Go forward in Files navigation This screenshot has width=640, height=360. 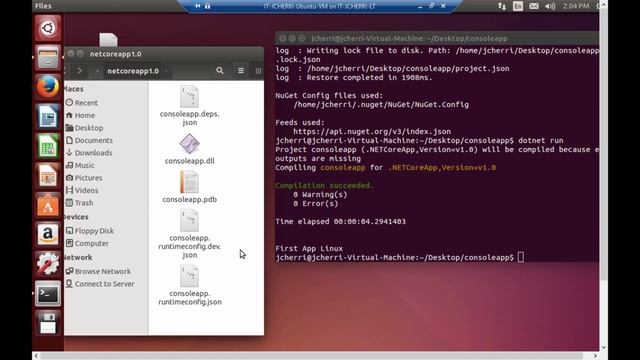(80, 71)
